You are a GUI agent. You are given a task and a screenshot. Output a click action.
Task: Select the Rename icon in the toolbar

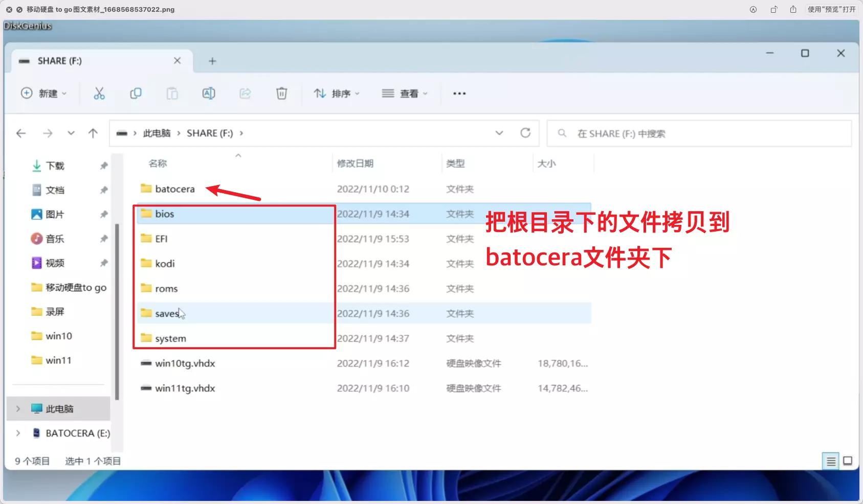click(209, 93)
